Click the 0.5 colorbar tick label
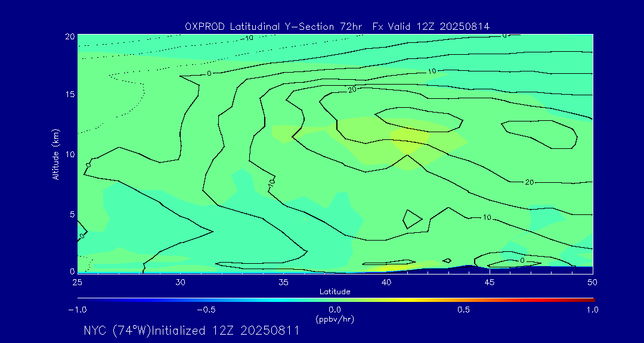The image size is (644, 343). pos(463,310)
